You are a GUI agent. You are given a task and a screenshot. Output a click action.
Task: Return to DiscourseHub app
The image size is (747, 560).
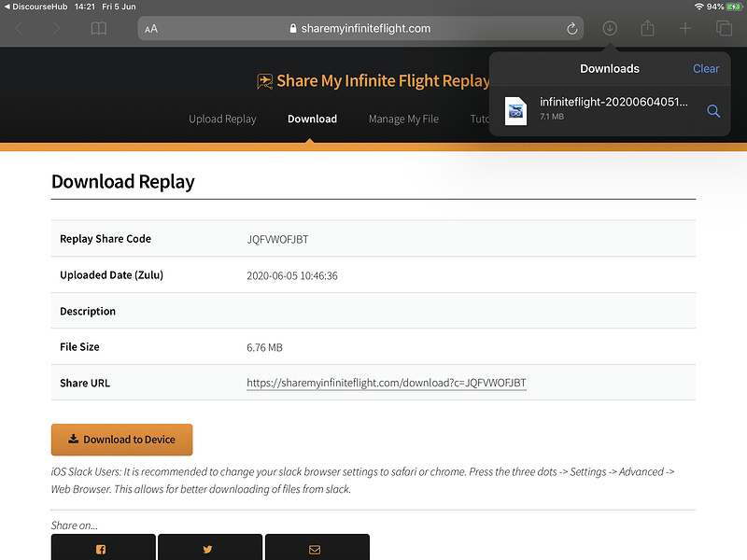pyautogui.click(x=35, y=7)
